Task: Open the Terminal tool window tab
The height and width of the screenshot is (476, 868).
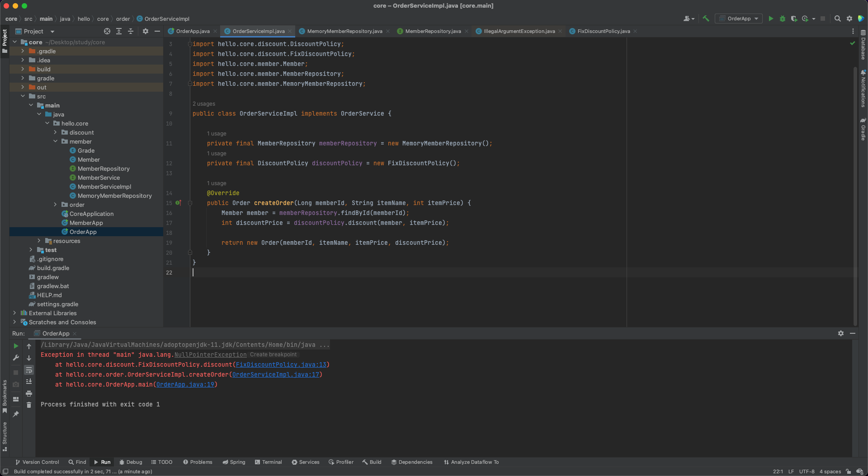Action: 268,462
